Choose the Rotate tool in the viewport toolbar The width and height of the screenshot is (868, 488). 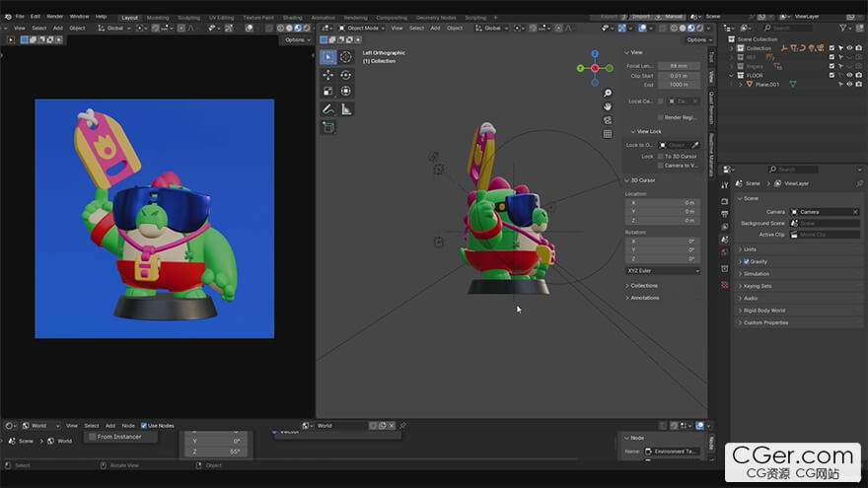[x=345, y=75]
